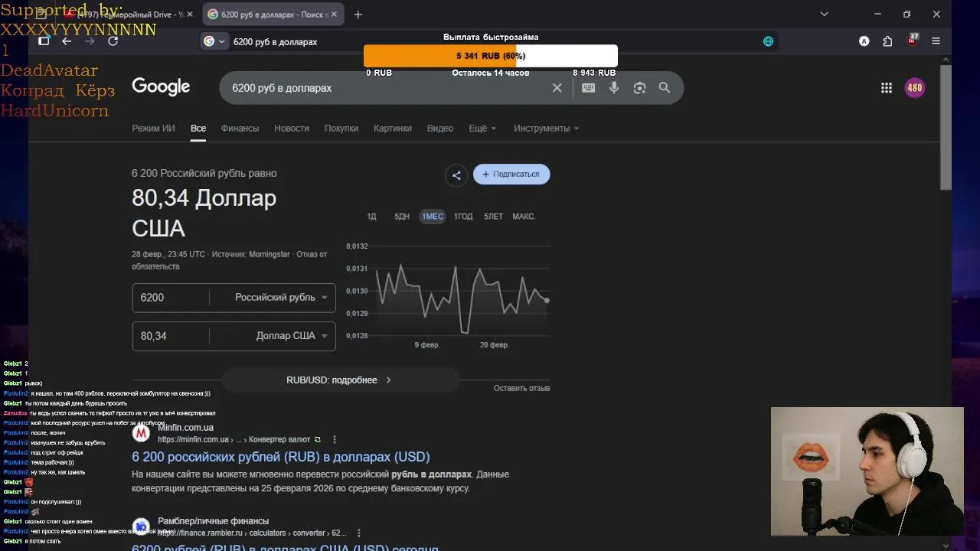Select the 1Д chart range
The width and height of the screenshot is (980, 551).
point(371,217)
